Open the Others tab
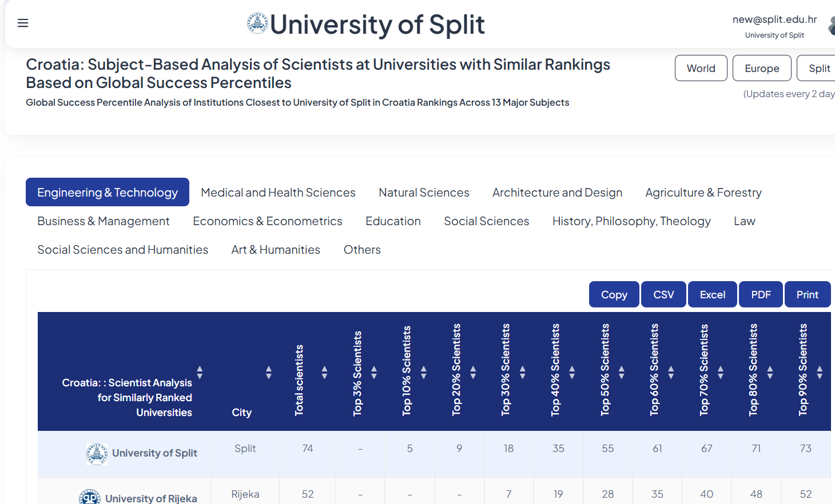 (362, 250)
